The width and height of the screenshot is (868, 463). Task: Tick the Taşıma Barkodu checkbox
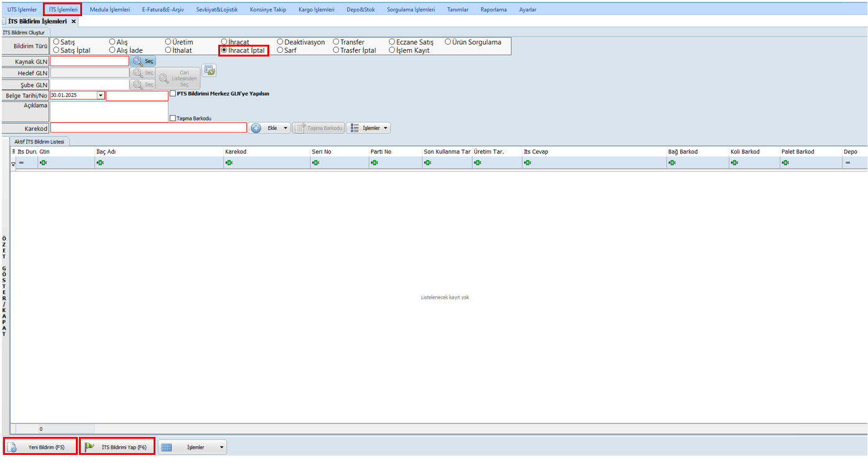coord(173,118)
